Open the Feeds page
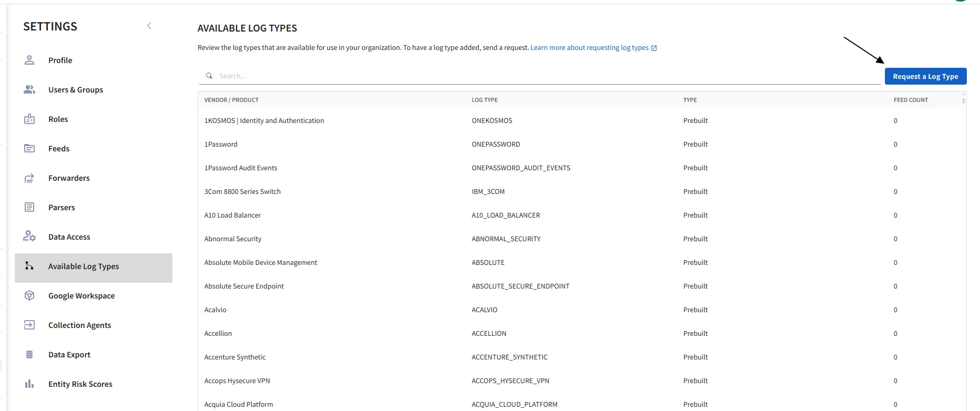This screenshot has height=411, width=980. [x=94, y=148]
